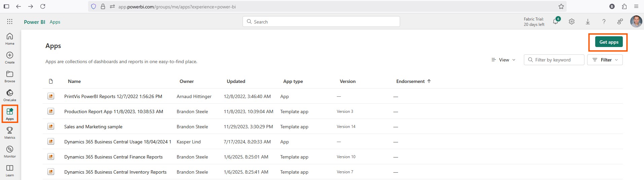Click the browser address bar URL
This screenshot has height=180, width=644.
click(177, 7)
